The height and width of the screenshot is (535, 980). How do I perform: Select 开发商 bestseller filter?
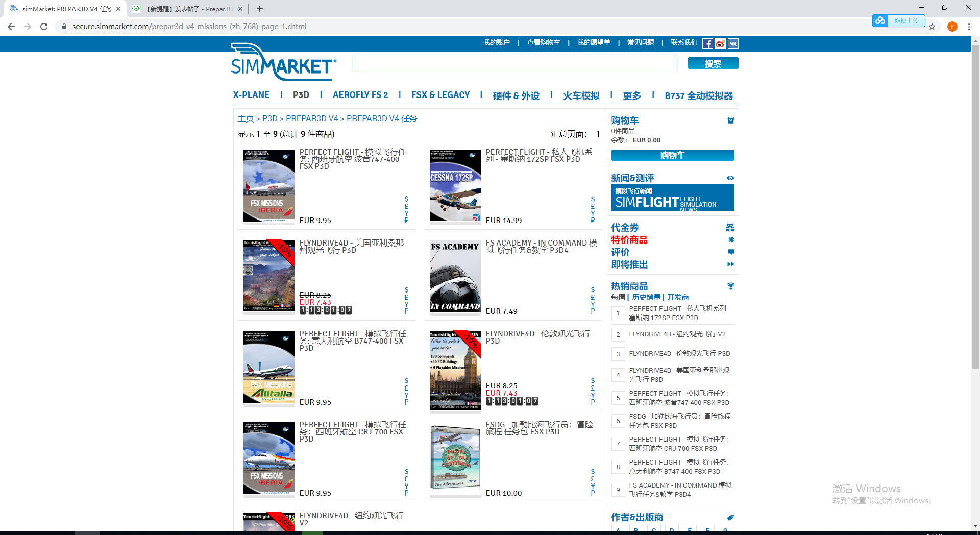point(678,297)
